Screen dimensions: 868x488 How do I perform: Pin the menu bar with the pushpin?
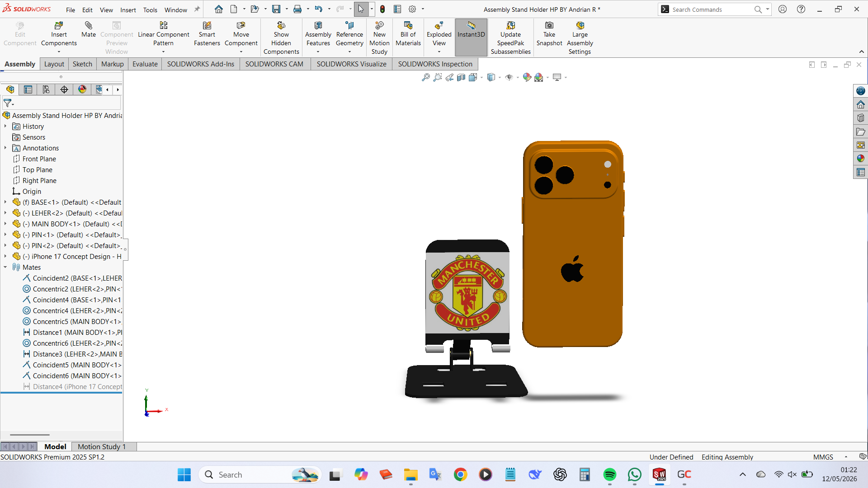pyautogui.click(x=197, y=9)
